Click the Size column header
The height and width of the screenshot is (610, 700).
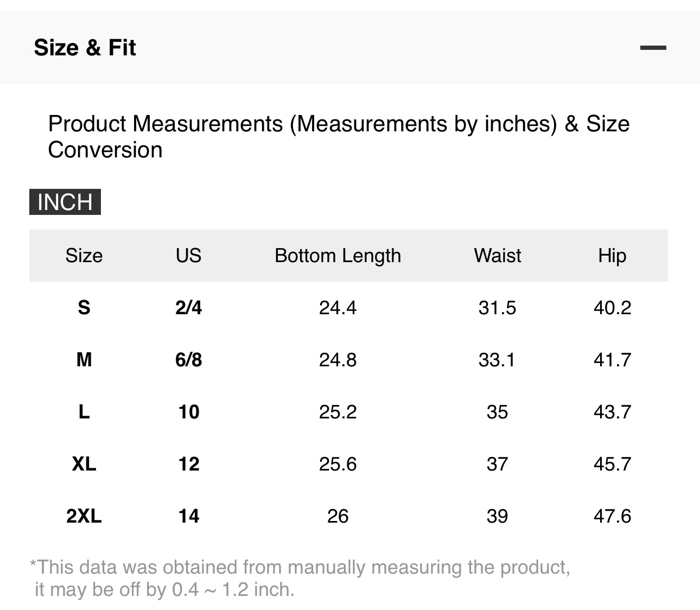(84, 255)
